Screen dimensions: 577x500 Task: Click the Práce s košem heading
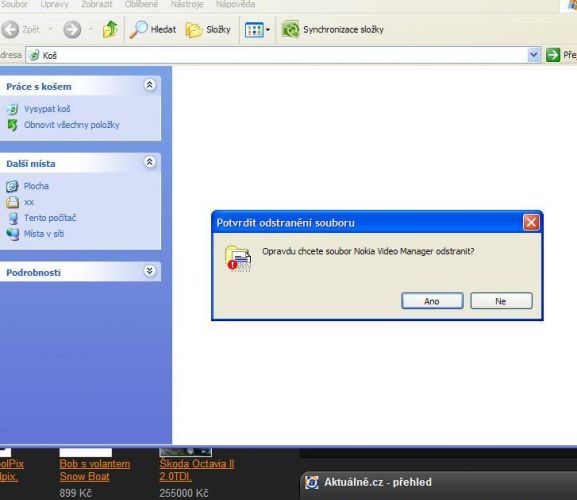pyautogui.click(x=39, y=87)
